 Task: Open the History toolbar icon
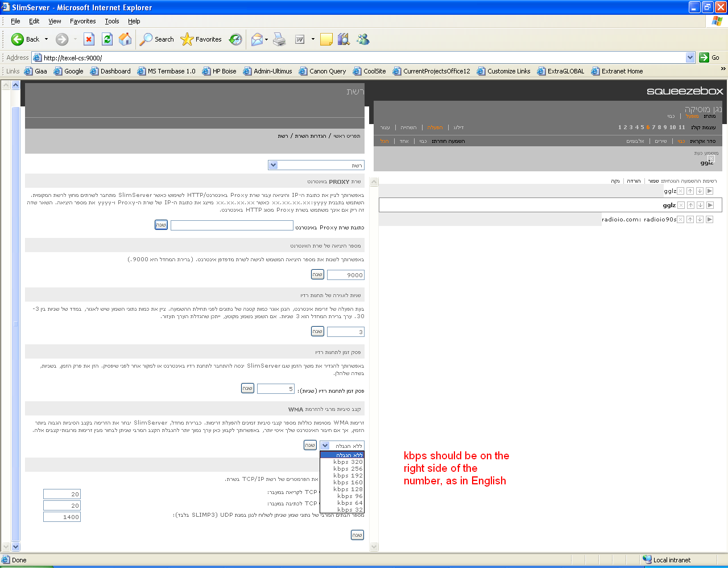235,39
